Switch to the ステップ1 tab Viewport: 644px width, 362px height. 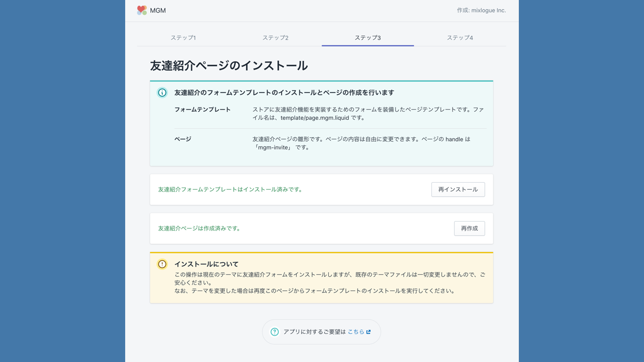pyautogui.click(x=183, y=37)
